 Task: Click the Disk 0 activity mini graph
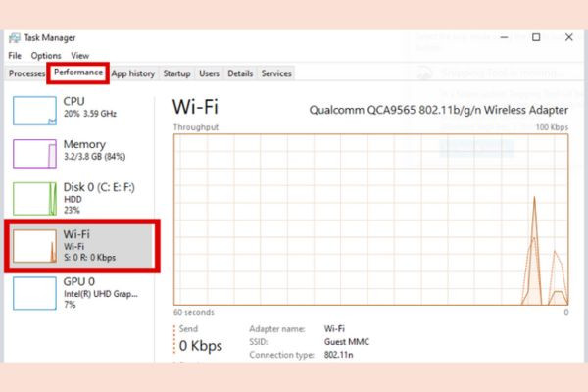click(34, 199)
